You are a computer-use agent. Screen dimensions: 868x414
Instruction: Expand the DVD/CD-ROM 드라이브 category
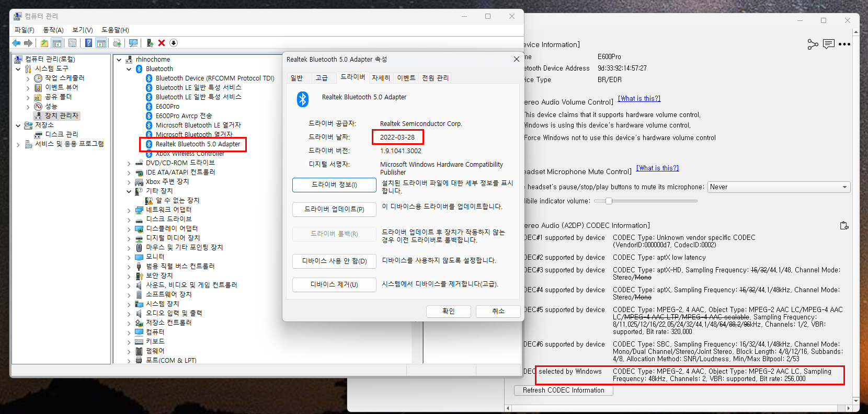129,164
